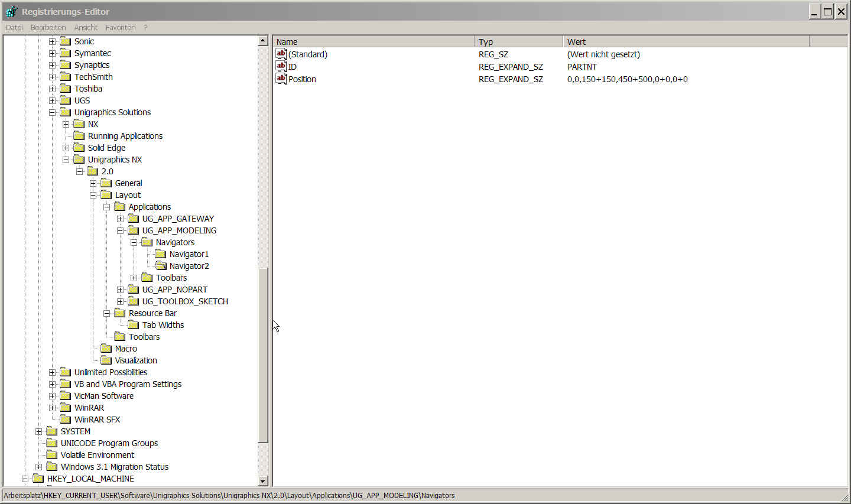Click the Solid Edge folder icon
The image size is (851, 504).
pos(79,148)
